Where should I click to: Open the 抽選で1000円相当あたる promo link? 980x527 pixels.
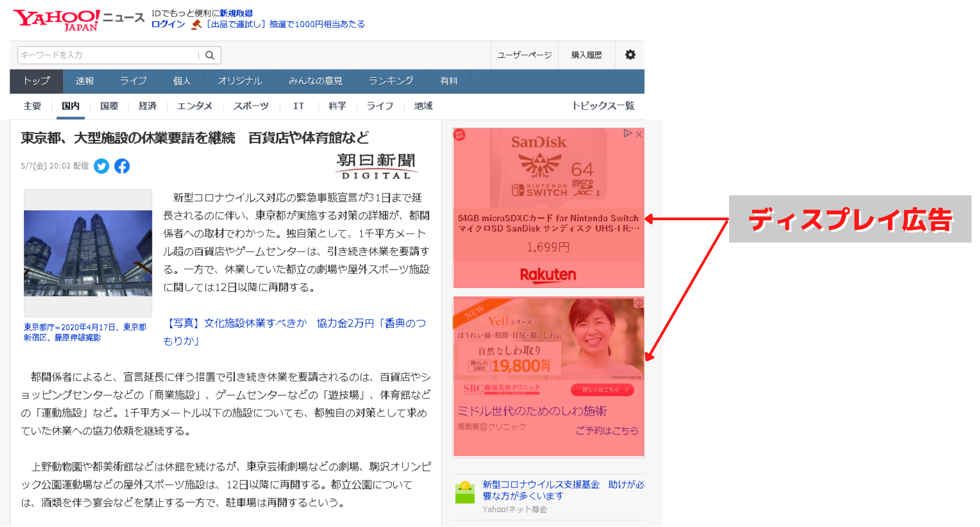(317, 24)
